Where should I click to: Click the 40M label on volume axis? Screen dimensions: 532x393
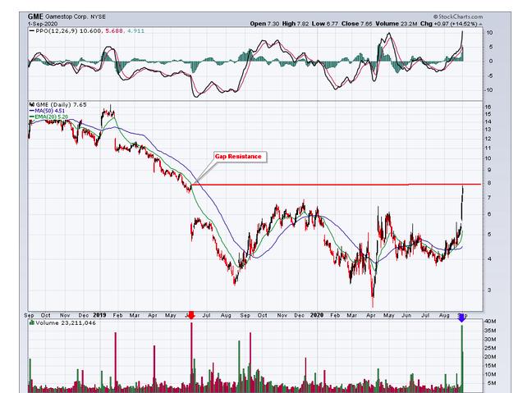(490, 321)
